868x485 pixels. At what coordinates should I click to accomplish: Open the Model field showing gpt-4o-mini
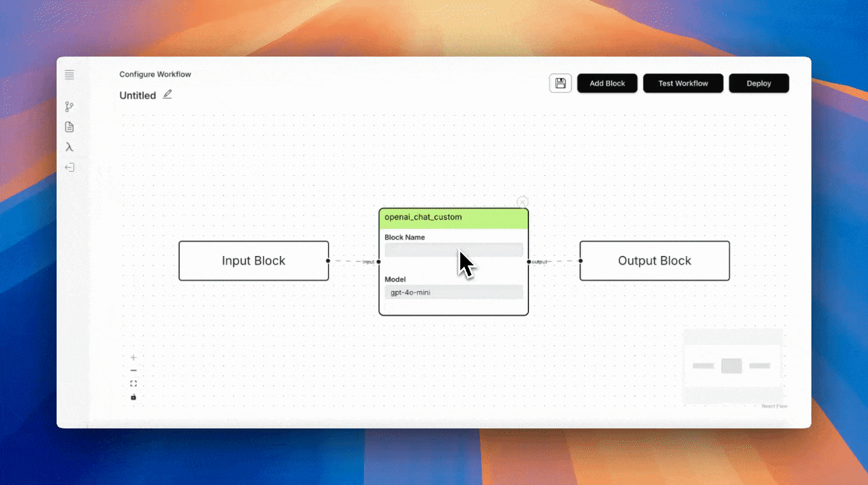[454, 292]
